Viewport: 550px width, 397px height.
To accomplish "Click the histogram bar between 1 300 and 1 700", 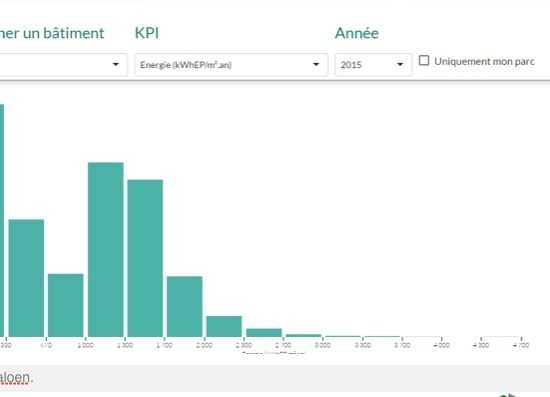I will (x=145, y=258).
